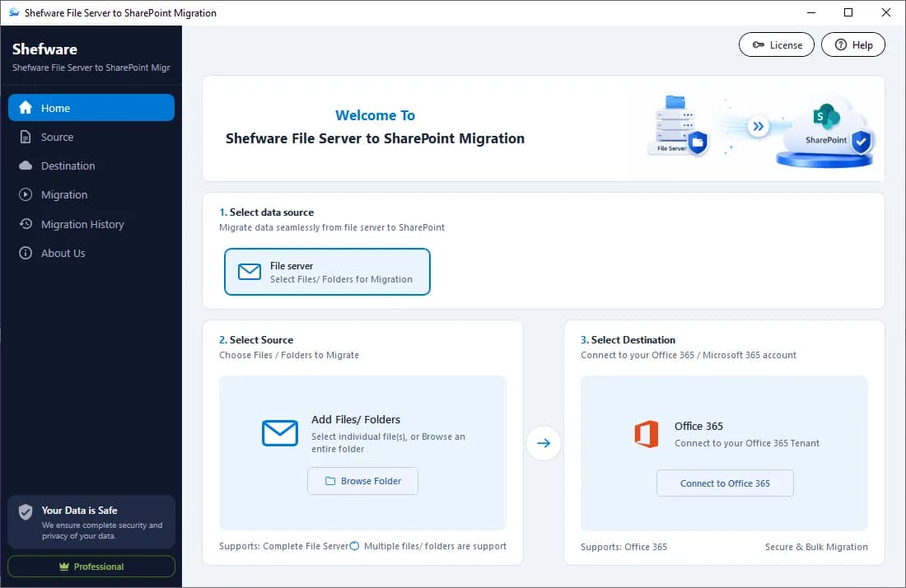This screenshot has width=906, height=588.
Task: Click the envelope icon in File server card
Action: click(x=250, y=272)
